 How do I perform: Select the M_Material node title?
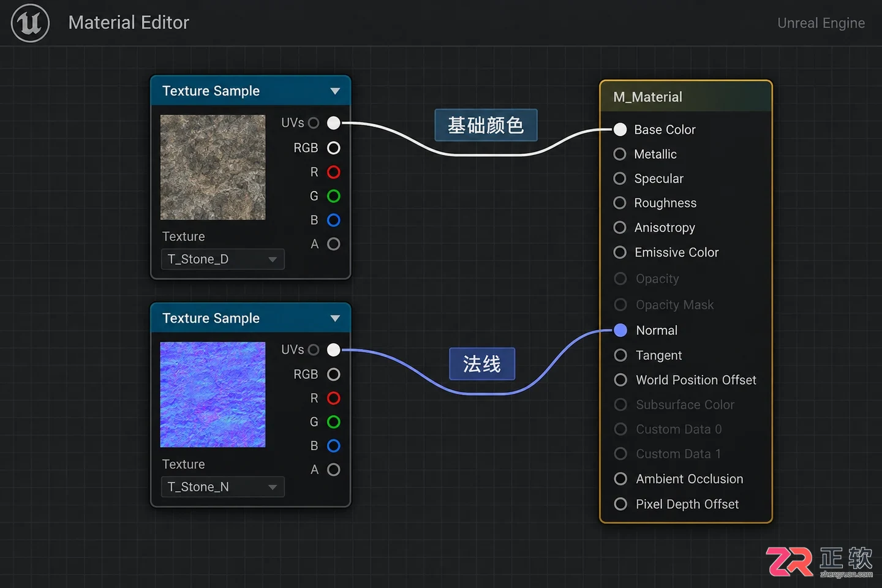coord(647,97)
